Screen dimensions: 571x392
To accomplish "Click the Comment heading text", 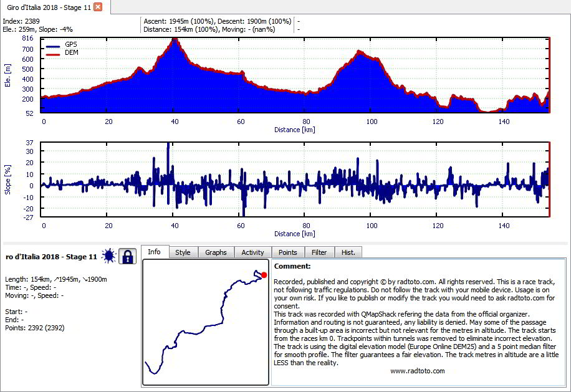I will 292,266.
